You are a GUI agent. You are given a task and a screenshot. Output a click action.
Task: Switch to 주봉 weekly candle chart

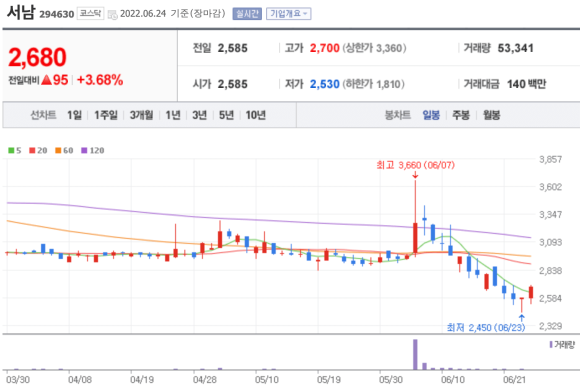461,115
